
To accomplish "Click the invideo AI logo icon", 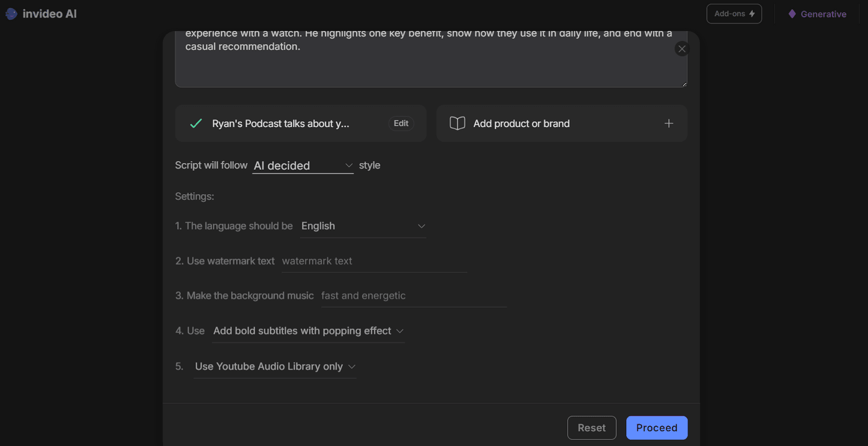I will (11, 14).
